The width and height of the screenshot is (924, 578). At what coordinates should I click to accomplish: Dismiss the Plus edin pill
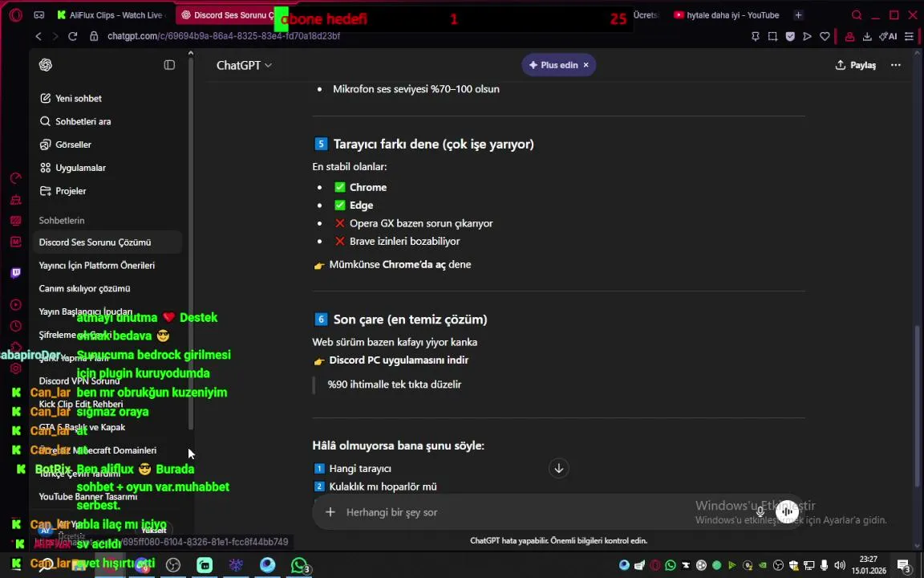586,65
